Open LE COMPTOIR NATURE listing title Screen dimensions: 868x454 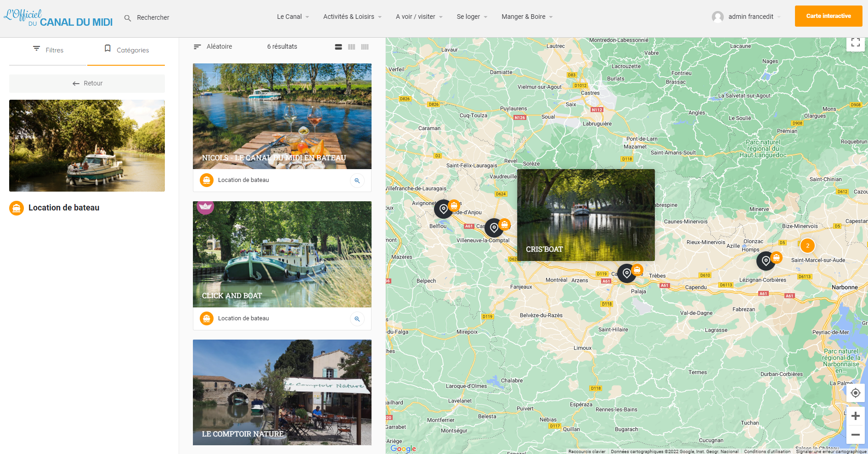point(242,434)
